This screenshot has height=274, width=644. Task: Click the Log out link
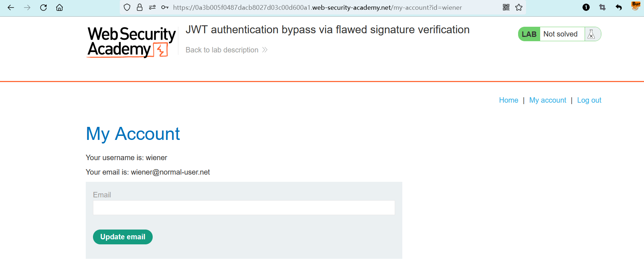(589, 100)
